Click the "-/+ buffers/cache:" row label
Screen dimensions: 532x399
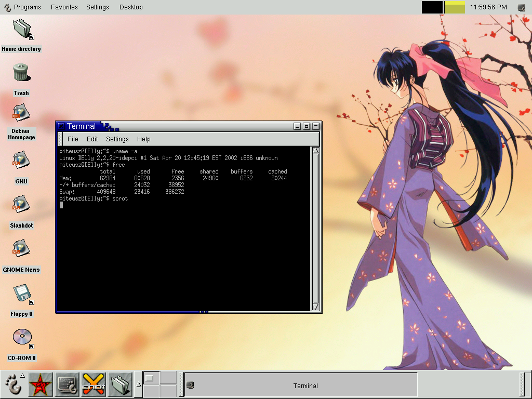coord(87,185)
